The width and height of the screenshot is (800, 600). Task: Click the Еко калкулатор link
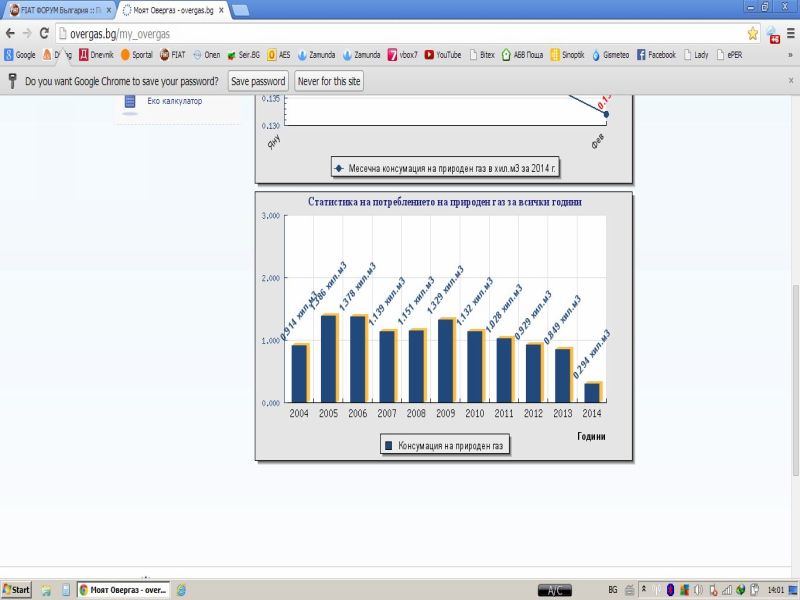pos(174,101)
